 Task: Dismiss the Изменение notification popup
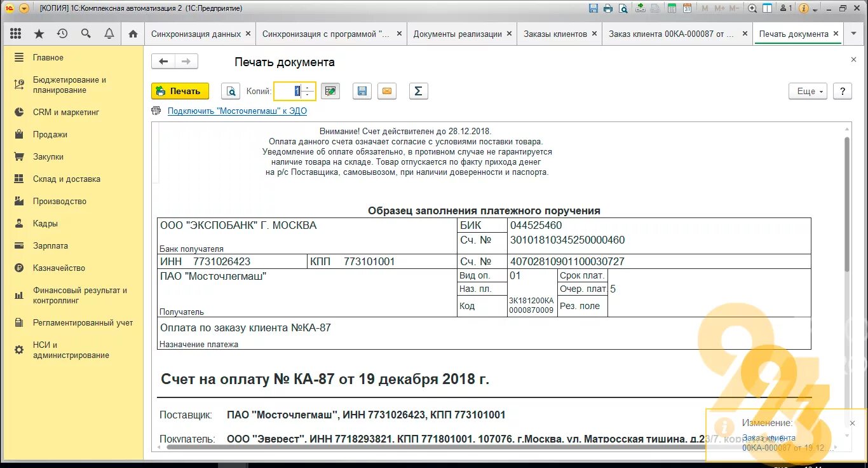point(852,423)
